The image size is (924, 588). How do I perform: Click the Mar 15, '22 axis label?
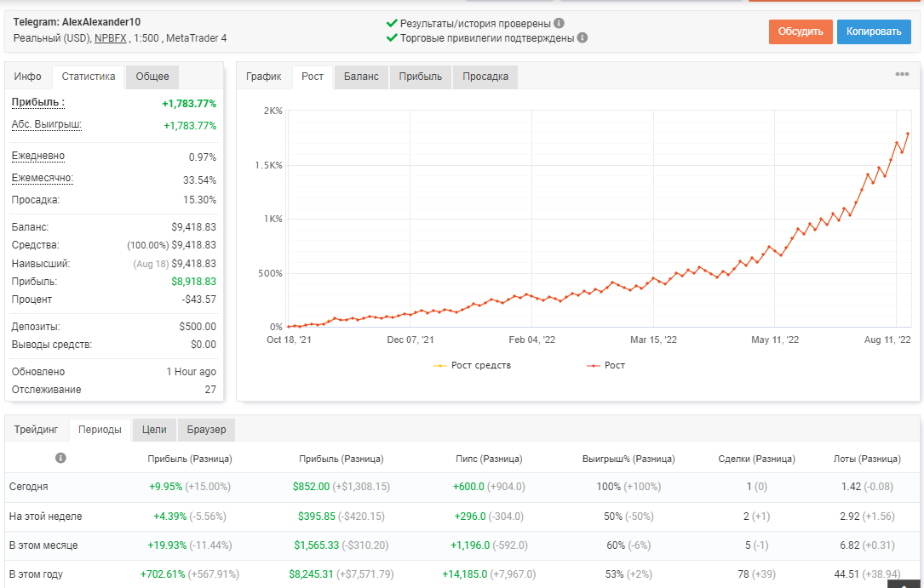pos(653,340)
